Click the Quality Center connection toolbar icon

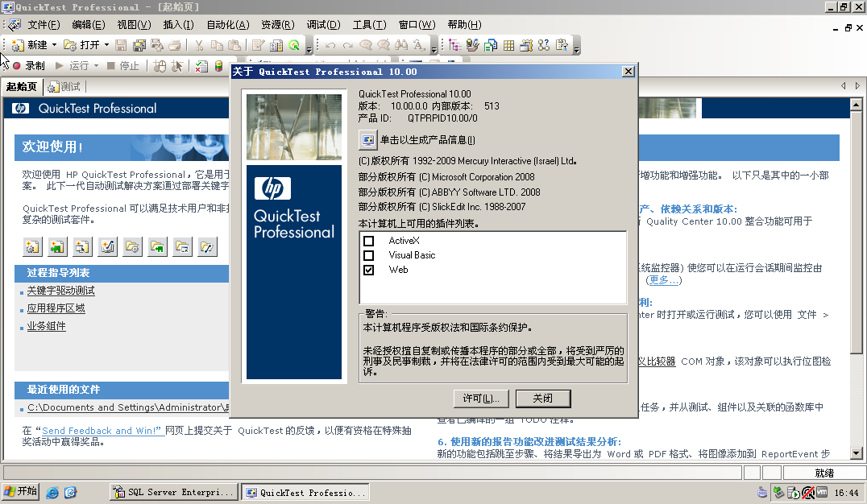pos(294,45)
